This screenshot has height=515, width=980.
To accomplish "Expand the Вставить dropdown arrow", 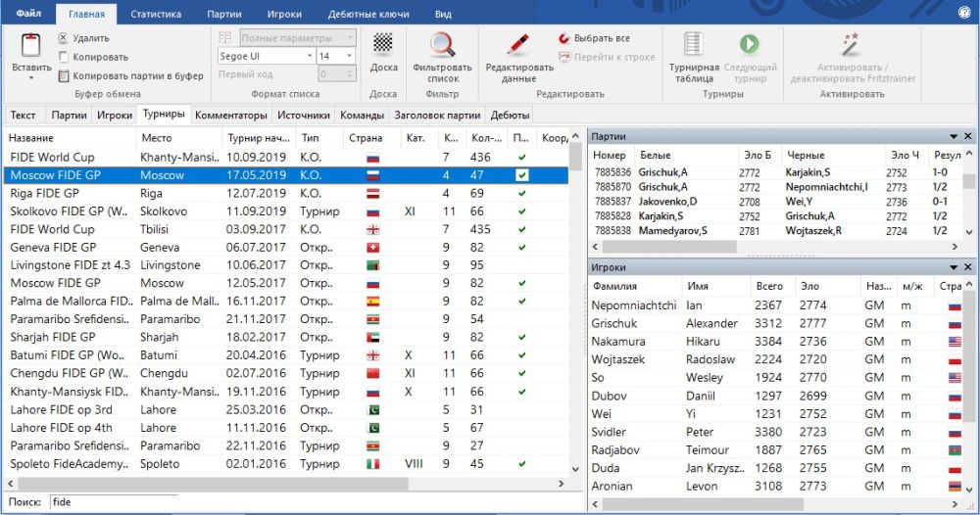I will 31,78.
